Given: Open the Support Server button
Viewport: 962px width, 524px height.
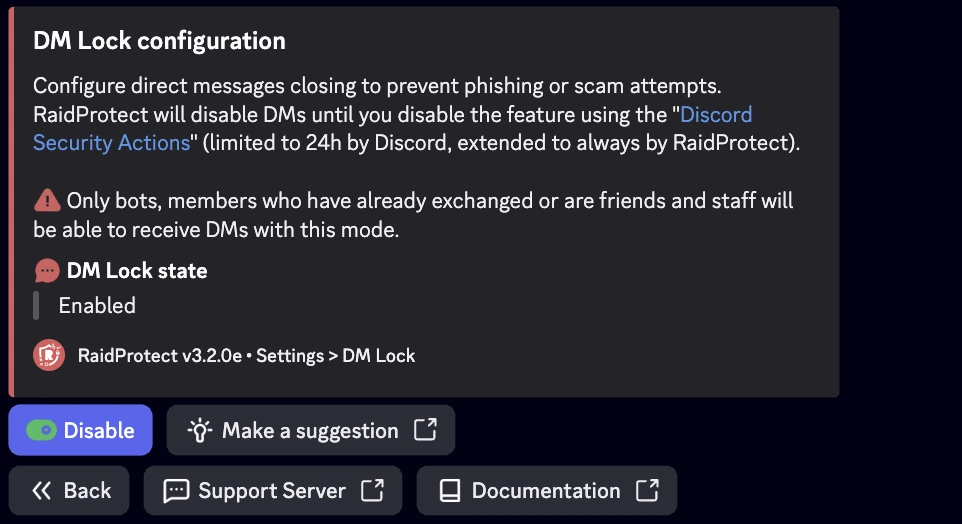Looking at the screenshot, I should point(272,491).
